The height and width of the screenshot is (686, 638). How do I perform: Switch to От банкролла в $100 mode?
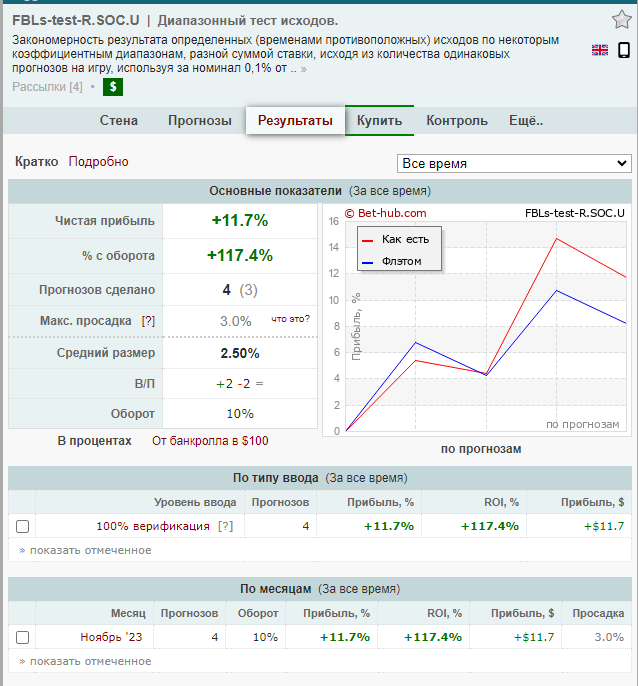[x=210, y=441]
